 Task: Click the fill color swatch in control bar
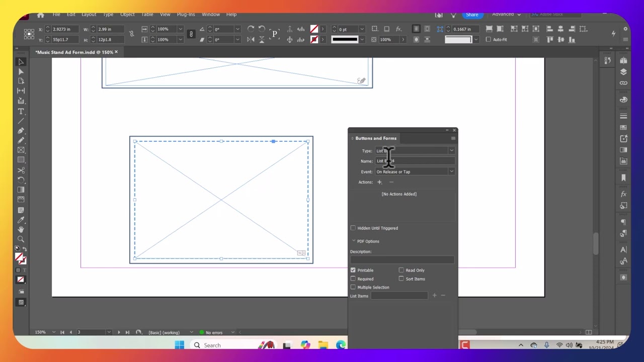tap(314, 29)
